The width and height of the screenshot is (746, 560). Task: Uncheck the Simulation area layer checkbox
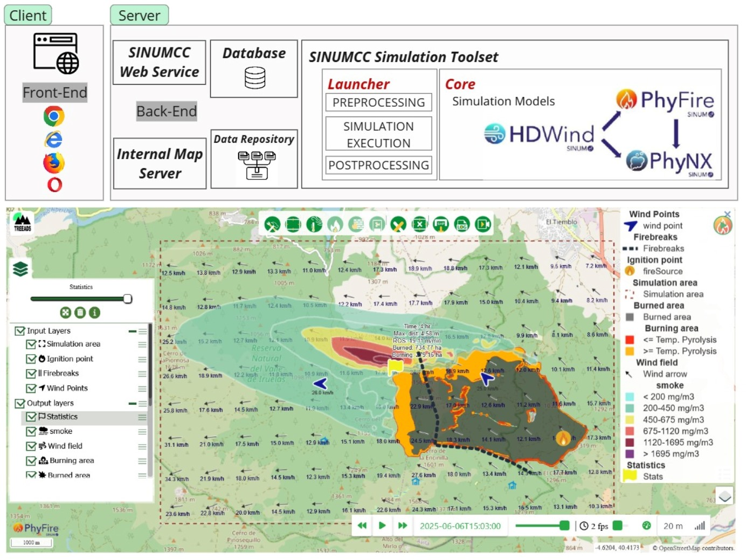(x=31, y=344)
